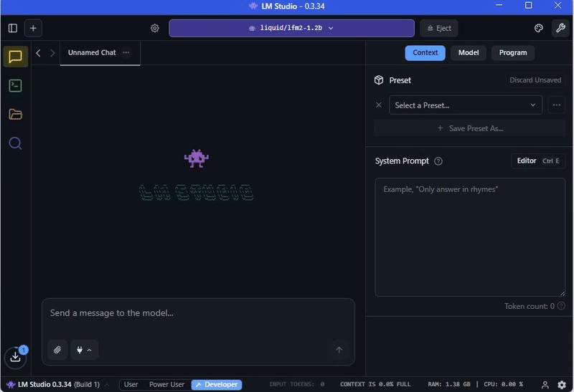
Task: Open My Models folder in sidebar
Action: pos(15,115)
